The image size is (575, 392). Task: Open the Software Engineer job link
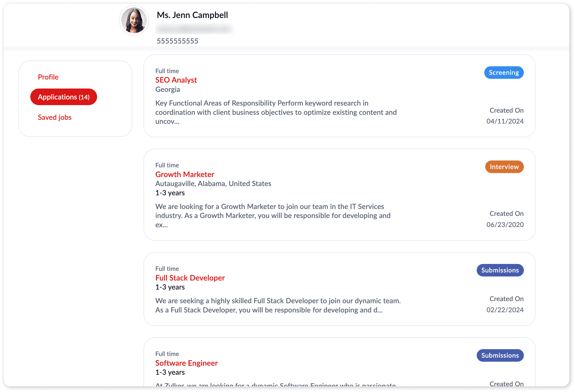click(186, 363)
